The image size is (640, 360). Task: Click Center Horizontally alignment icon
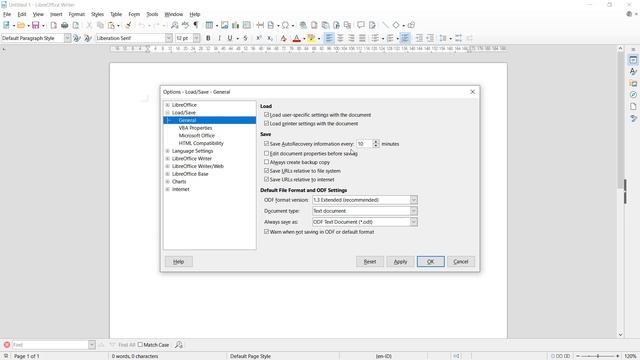pos(340,38)
